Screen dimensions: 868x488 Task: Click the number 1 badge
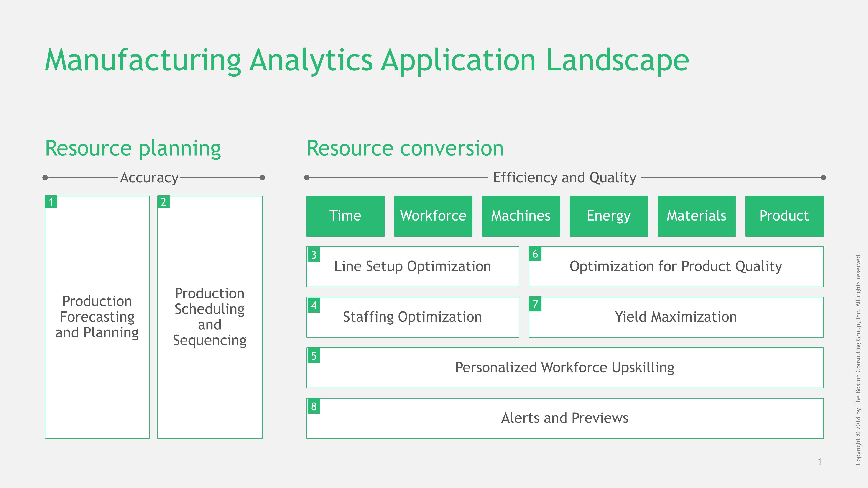51,202
